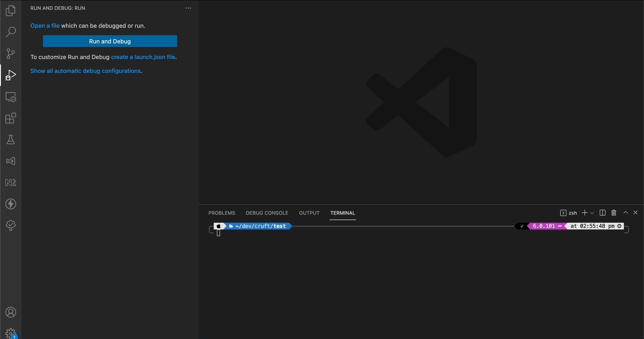Open the Explorer view in activity bar
644x339 pixels.
coord(11,10)
